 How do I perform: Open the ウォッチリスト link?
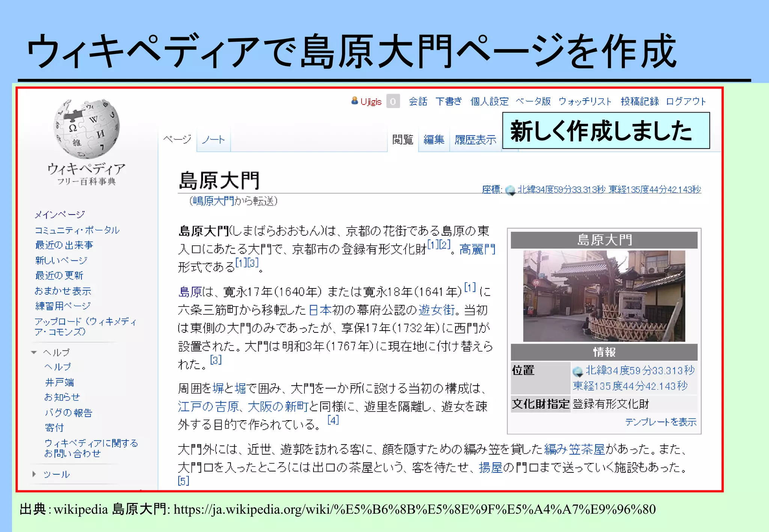585,101
